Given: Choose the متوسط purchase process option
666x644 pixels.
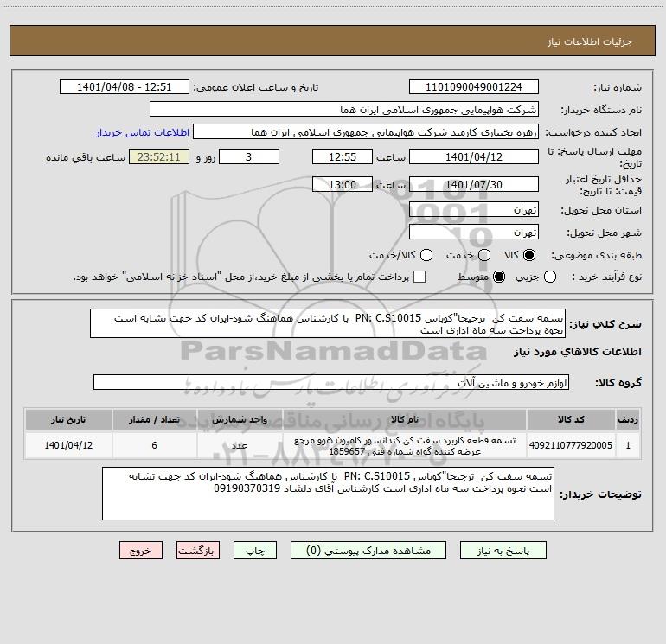Looking at the screenshot, I should pos(499,277).
